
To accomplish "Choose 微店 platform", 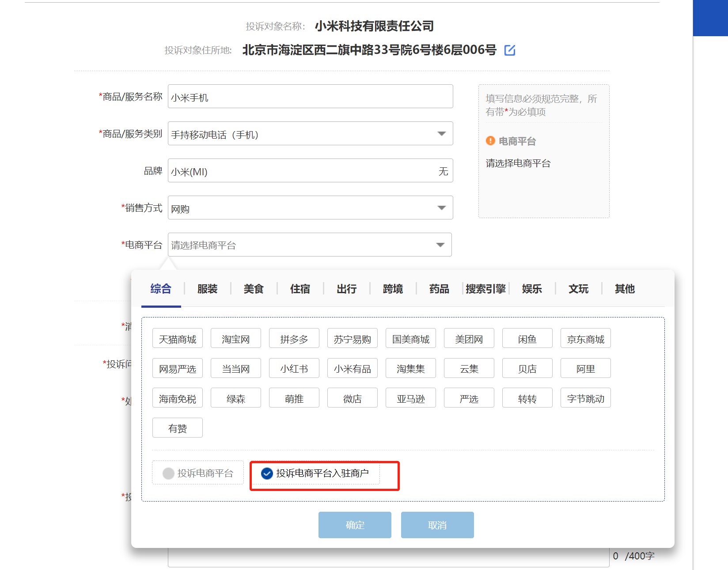I will 353,398.
